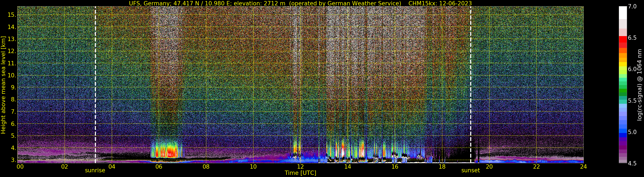Click the y-axis tick label '6.'
The width and height of the screenshot is (644, 177).
tap(13, 124)
